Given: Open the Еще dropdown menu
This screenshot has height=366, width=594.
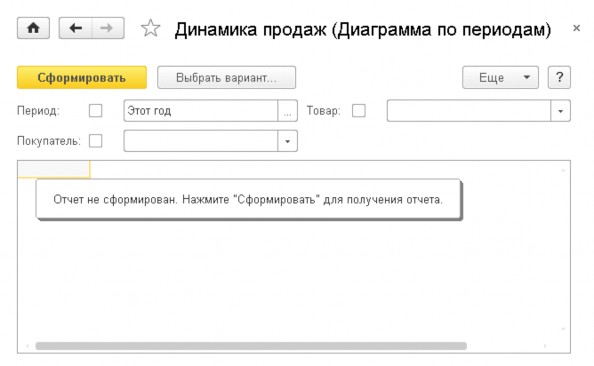Looking at the screenshot, I should pos(500,78).
